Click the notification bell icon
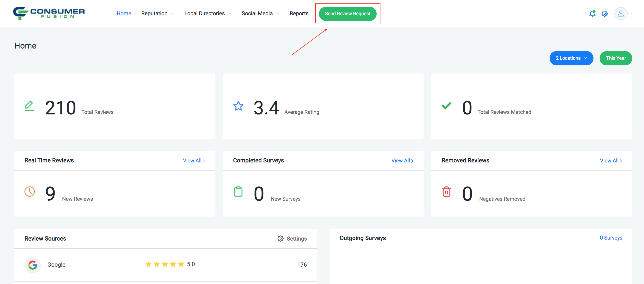 (x=592, y=14)
